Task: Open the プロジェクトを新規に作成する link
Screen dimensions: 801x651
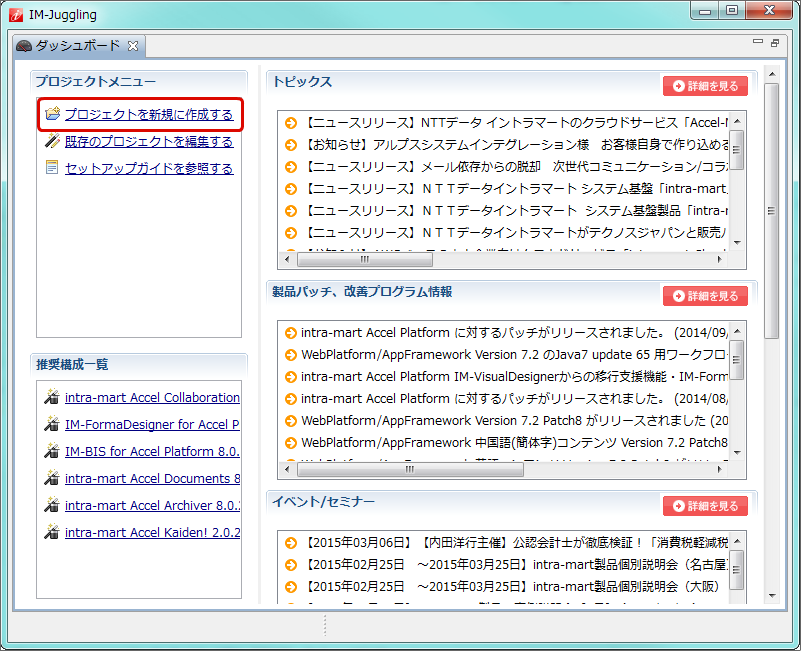Action: coord(147,114)
